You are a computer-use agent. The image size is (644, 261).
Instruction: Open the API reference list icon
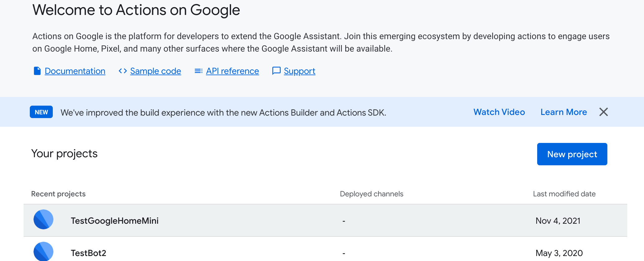pyautogui.click(x=198, y=71)
